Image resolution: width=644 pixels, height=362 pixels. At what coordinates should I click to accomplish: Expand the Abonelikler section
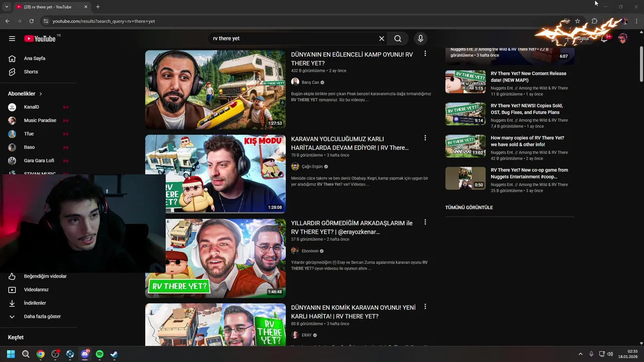click(25, 94)
